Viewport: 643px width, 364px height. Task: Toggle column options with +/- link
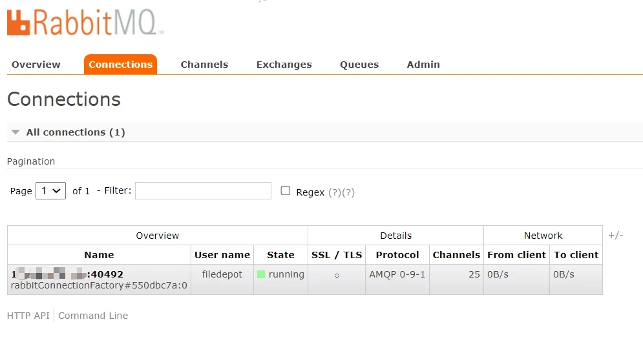(x=615, y=236)
